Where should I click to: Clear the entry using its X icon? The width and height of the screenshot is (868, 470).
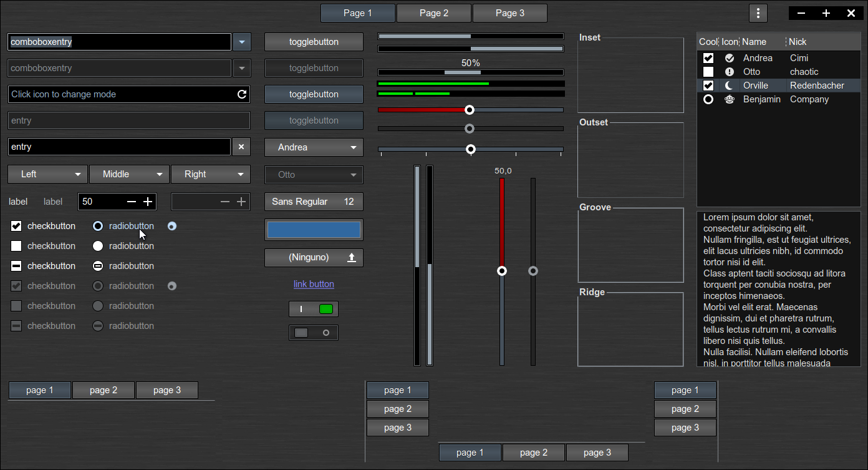241,147
